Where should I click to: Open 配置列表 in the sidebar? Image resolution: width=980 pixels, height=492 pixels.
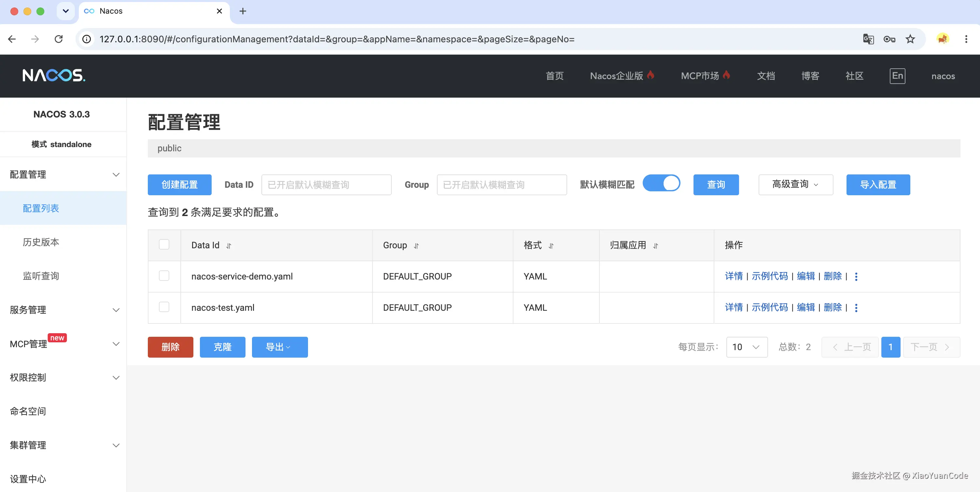tap(63, 208)
